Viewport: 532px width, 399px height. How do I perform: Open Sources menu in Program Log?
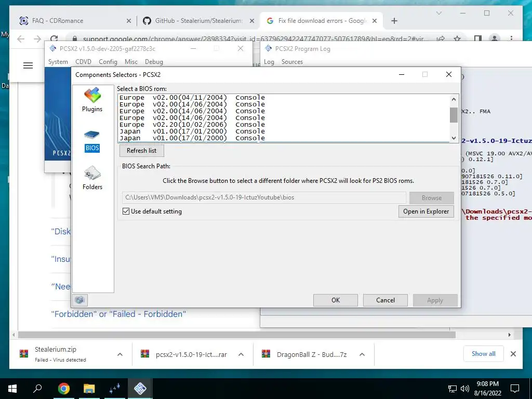coord(292,62)
